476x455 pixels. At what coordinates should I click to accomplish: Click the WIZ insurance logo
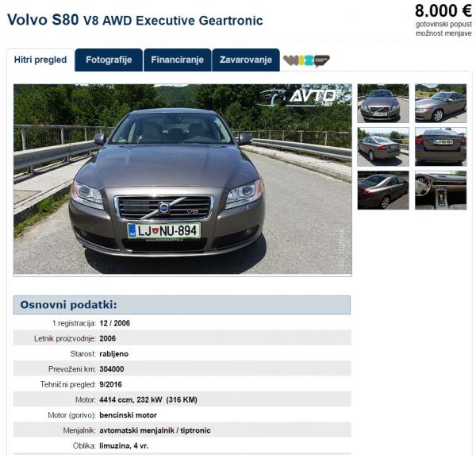[306, 60]
